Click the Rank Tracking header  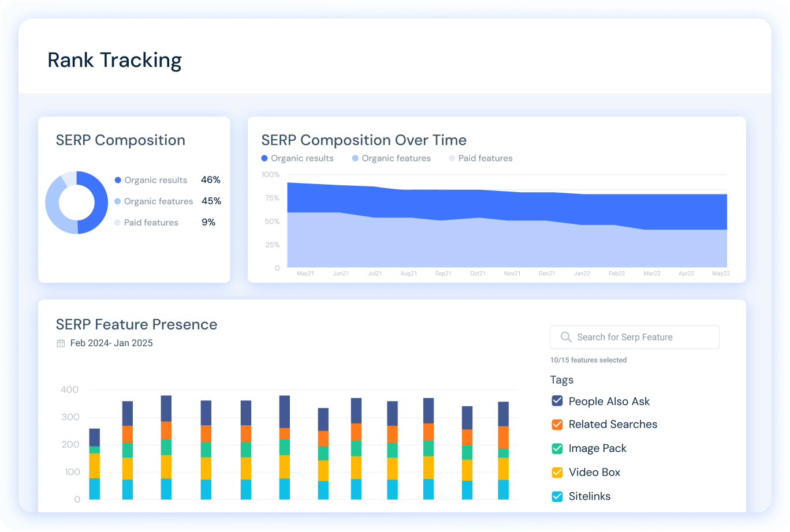(114, 59)
